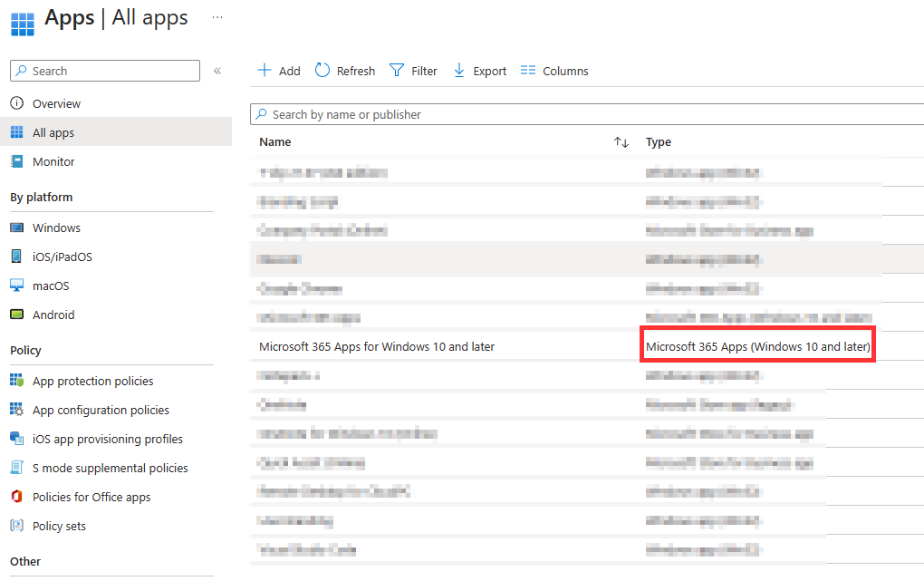
Task: Open Microsoft 365 Apps for Windows 10 row
Action: [x=377, y=346]
